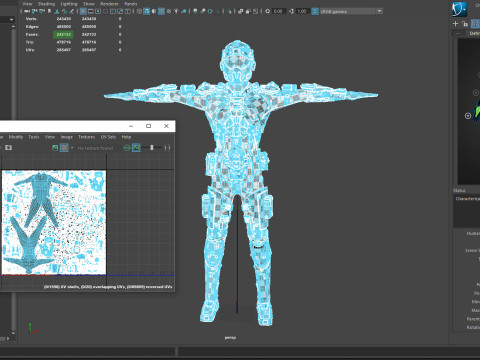Click the use all lights icon
Image resolution: width=480 pixels, height=360 pixels.
176,11
